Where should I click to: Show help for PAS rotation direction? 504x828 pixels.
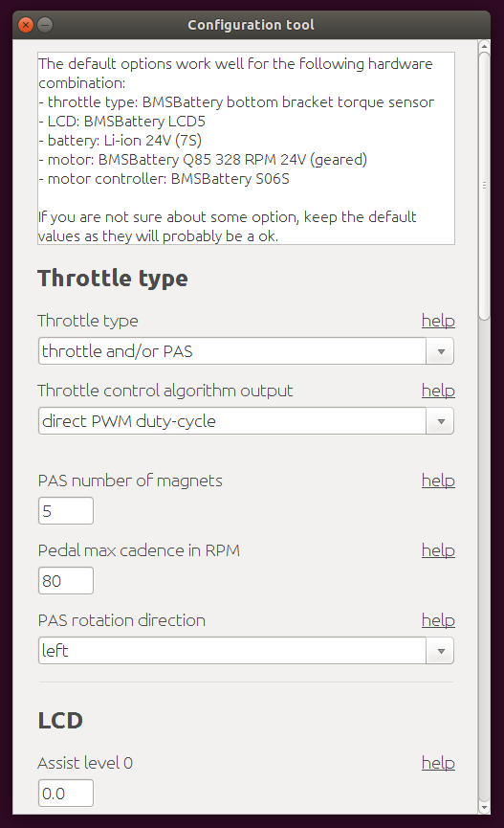pyautogui.click(x=438, y=620)
